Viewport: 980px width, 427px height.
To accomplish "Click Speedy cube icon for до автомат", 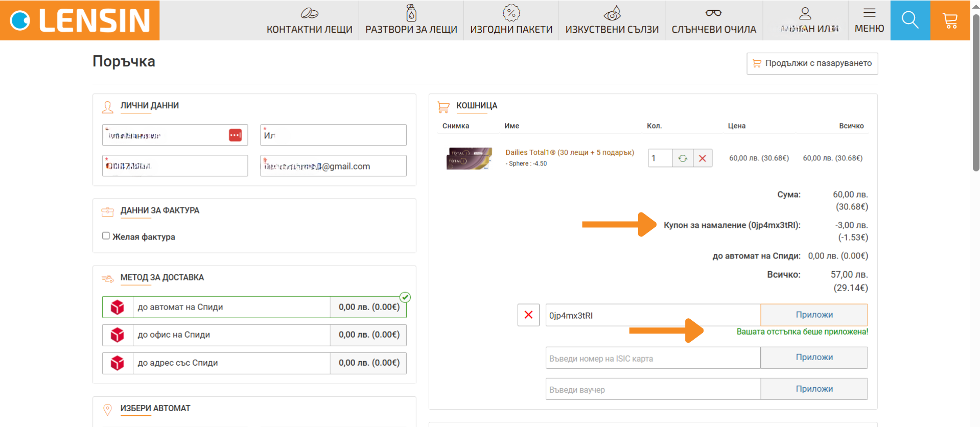I will click(118, 307).
